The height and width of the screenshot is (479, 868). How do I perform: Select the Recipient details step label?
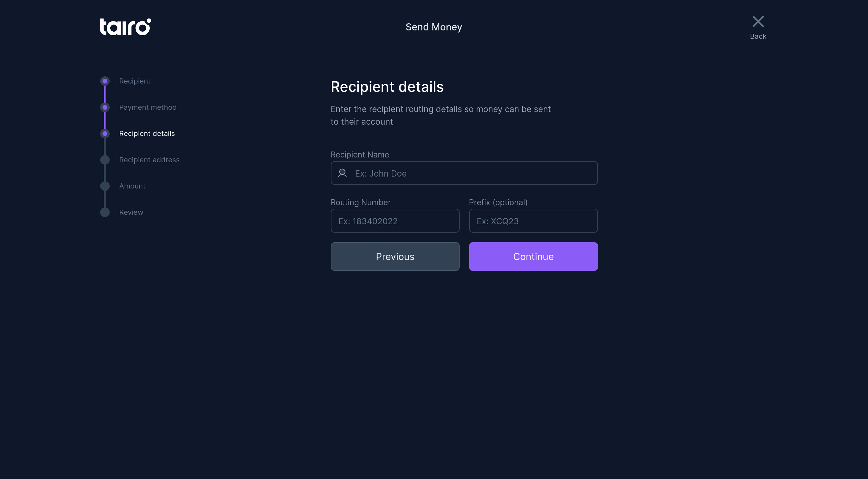tap(147, 134)
